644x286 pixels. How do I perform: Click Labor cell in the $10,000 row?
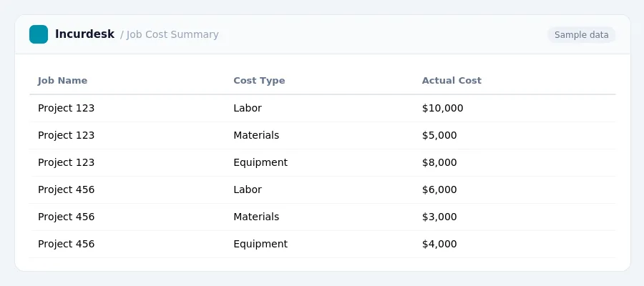[248, 109]
